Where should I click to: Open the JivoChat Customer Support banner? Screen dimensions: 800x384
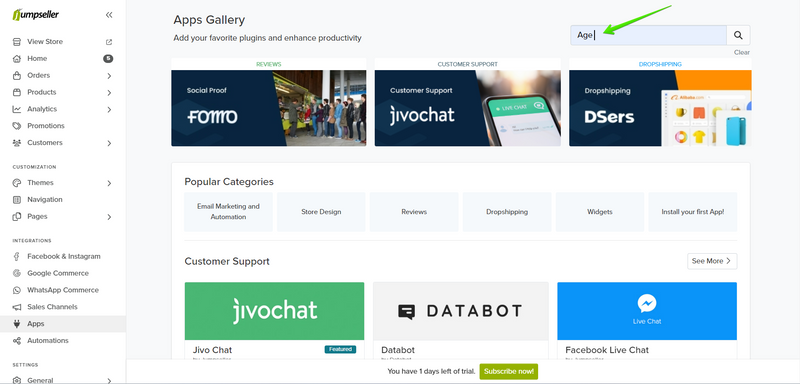click(x=467, y=108)
